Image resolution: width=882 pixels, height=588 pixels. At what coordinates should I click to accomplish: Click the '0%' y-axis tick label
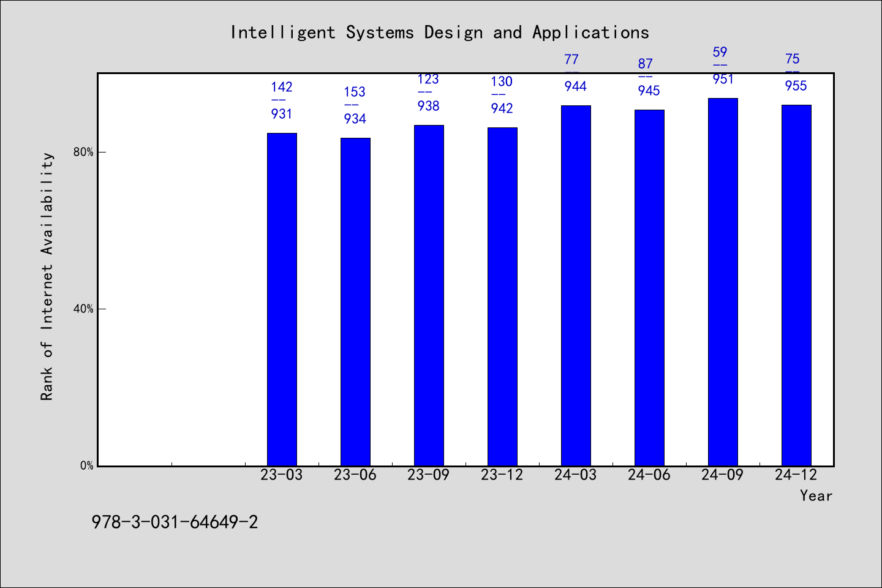point(86,466)
